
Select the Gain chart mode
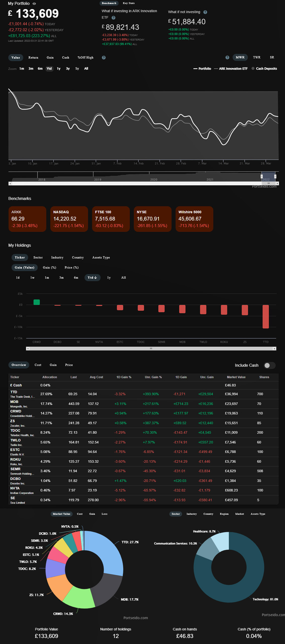click(50, 58)
